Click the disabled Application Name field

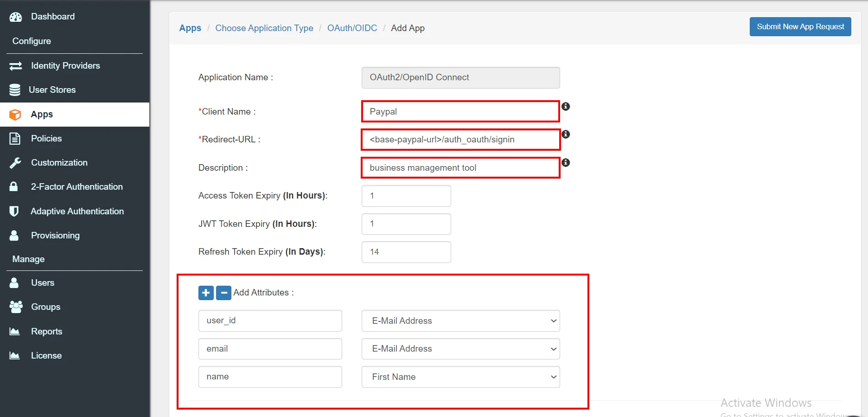point(460,77)
